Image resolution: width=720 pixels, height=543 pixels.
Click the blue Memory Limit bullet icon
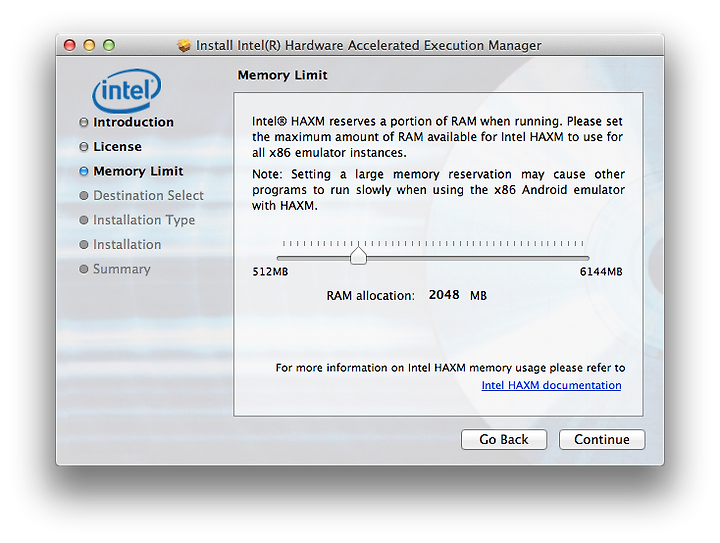(84, 171)
